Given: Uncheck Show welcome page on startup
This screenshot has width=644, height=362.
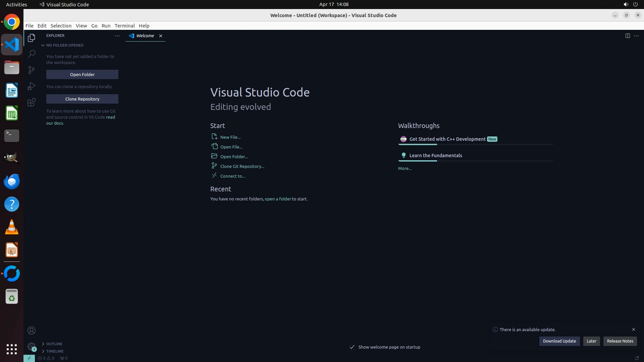Looking at the screenshot, I should [x=352, y=347].
